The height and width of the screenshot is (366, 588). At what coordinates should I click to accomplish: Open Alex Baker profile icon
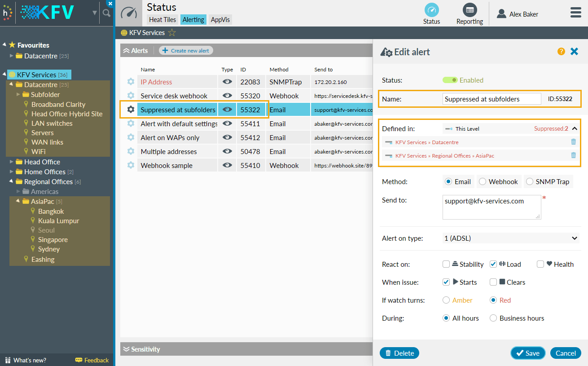pyautogui.click(x=501, y=13)
